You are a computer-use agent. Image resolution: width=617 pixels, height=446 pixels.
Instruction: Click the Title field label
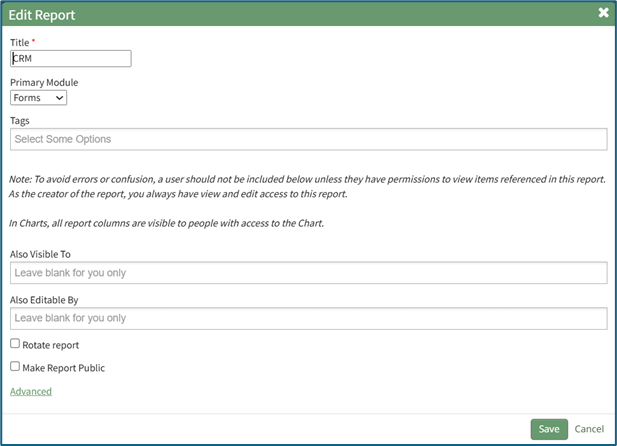click(x=21, y=42)
